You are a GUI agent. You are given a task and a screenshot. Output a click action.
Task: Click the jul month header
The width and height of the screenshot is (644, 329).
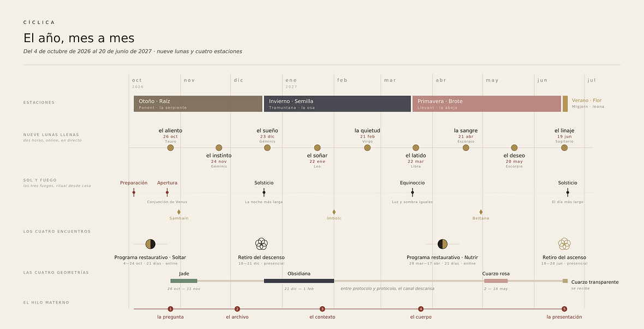[592, 80]
